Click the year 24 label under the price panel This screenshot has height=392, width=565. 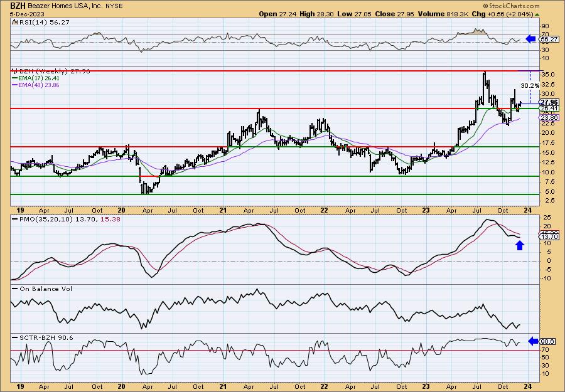pyautogui.click(x=528, y=210)
